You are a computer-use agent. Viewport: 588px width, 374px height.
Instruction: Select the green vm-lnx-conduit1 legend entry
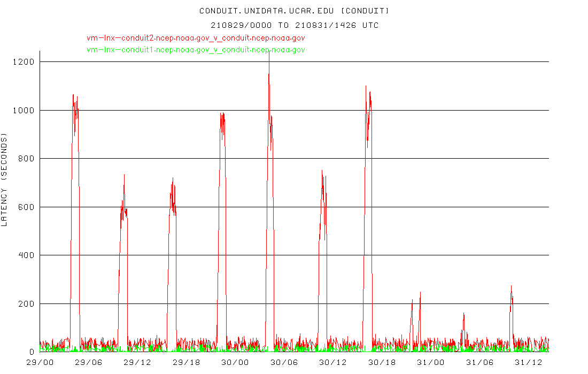pos(196,50)
